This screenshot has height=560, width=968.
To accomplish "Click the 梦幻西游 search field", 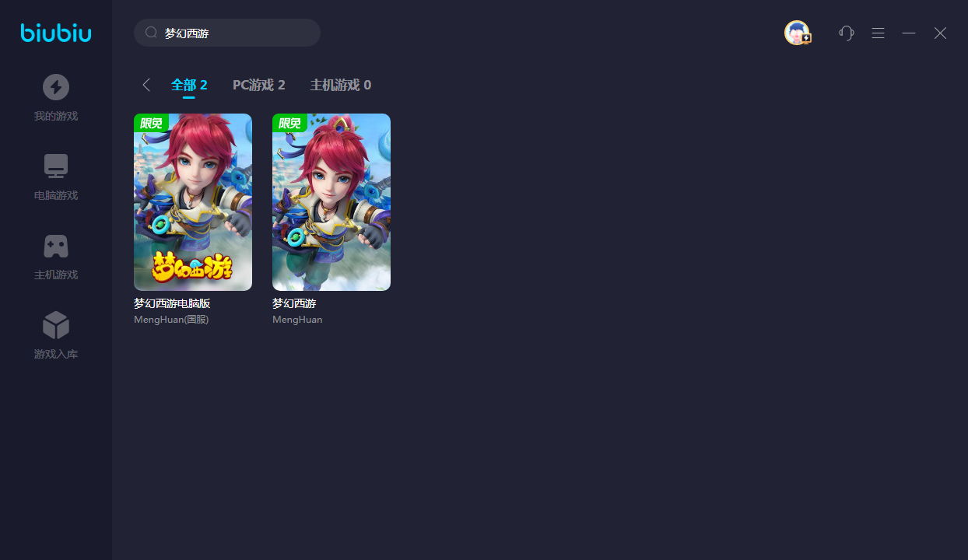I will [x=227, y=33].
